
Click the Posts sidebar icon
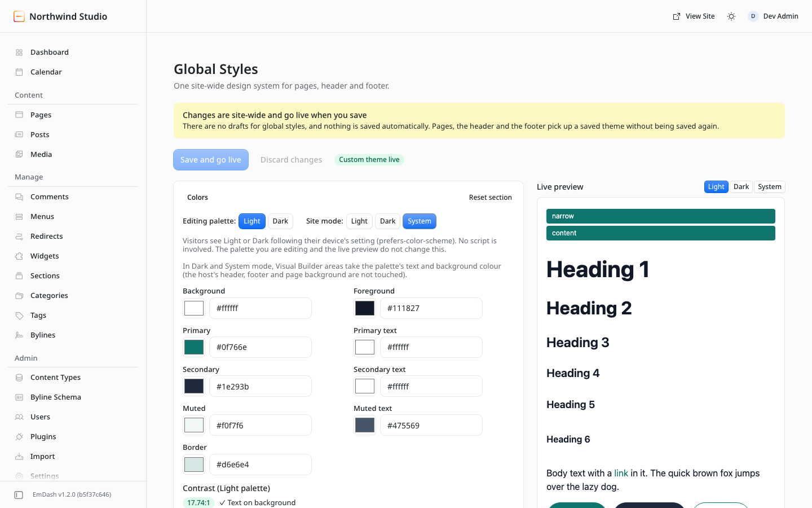(x=19, y=135)
